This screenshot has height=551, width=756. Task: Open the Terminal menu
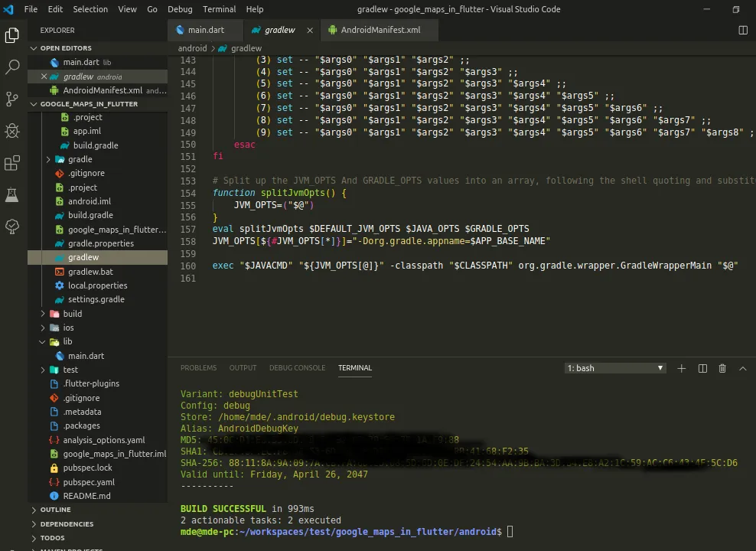click(219, 9)
